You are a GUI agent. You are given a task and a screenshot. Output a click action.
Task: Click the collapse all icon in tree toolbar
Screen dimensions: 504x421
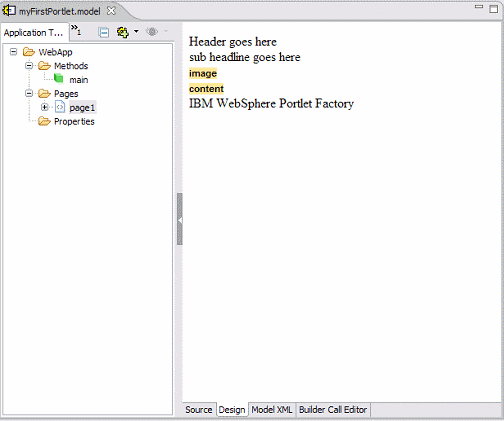tap(103, 32)
